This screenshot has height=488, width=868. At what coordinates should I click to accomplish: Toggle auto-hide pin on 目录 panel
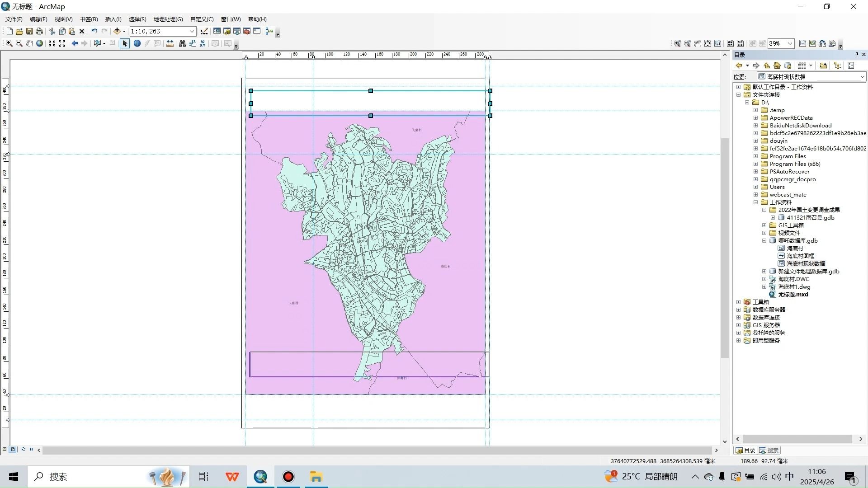(857, 55)
